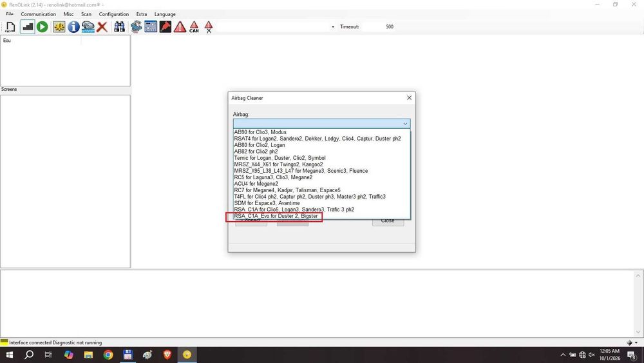The height and width of the screenshot is (363, 644).
Task: Open the toolbar combo box dropdown arrow
Action: (333, 27)
